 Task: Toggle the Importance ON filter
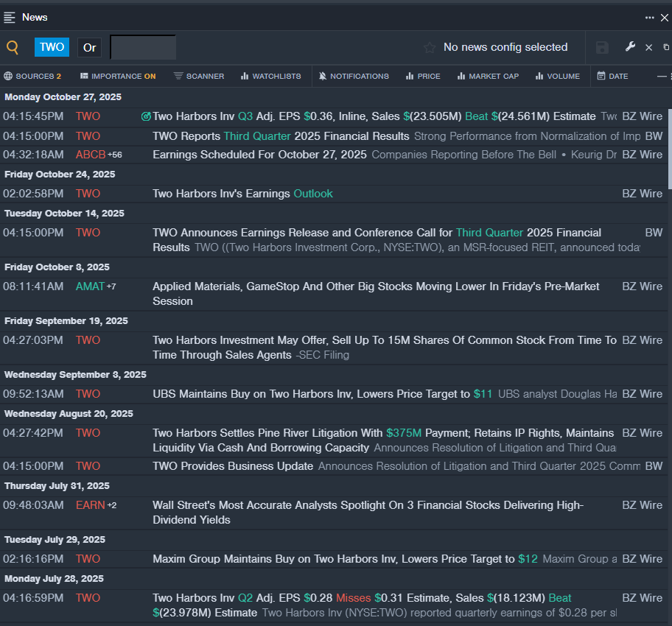pyautogui.click(x=118, y=77)
